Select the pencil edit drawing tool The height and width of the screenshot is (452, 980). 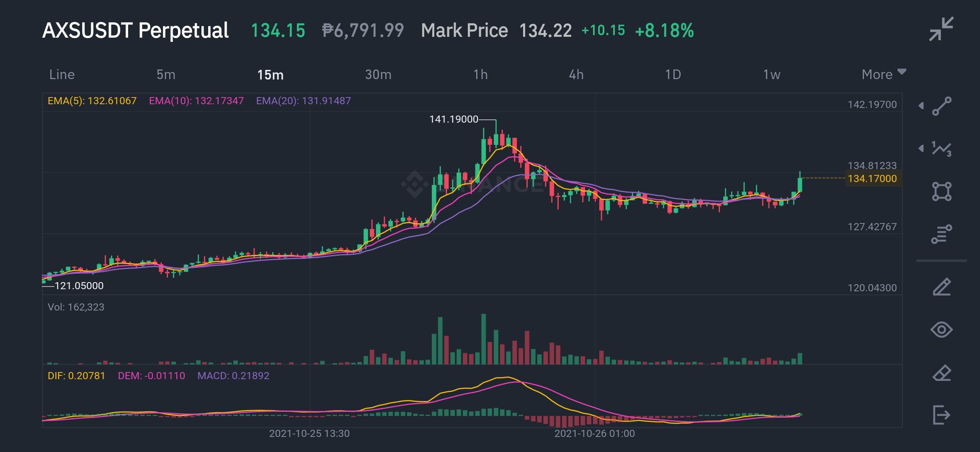pos(941,287)
